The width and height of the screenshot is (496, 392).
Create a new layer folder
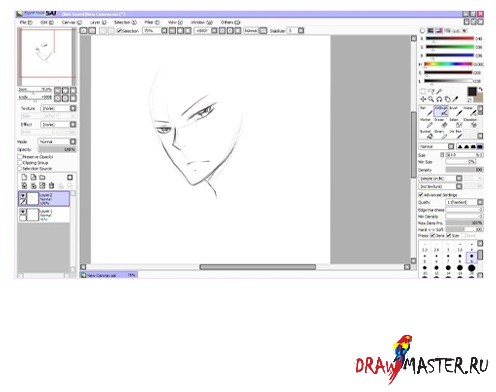42,178
